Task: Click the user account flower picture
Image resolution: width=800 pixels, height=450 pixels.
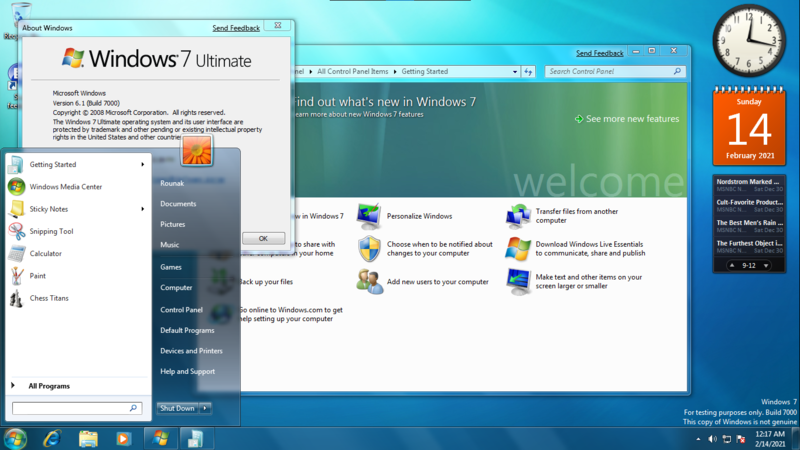Action: (196, 151)
